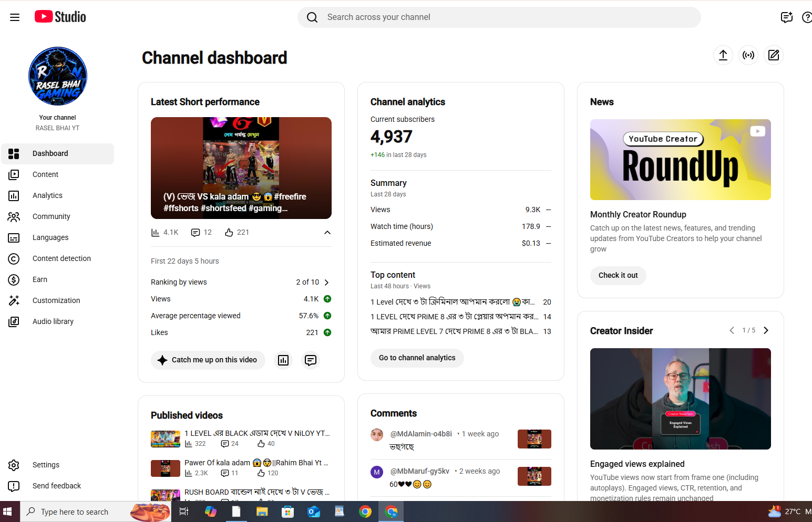Click Check it out news button
Viewport: 812px width, 522px height.
click(x=618, y=276)
